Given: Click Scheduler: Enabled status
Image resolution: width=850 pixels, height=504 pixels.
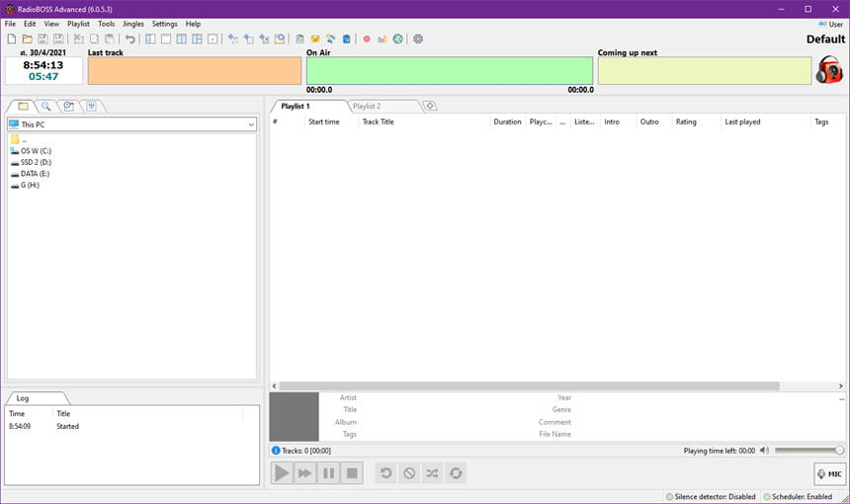Looking at the screenshot, I should [798, 496].
